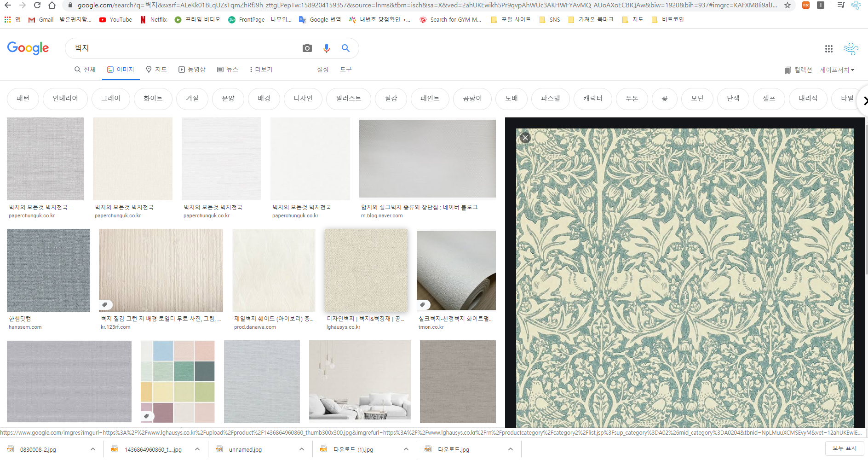Filter by the 그레이 chip

(x=111, y=99)
